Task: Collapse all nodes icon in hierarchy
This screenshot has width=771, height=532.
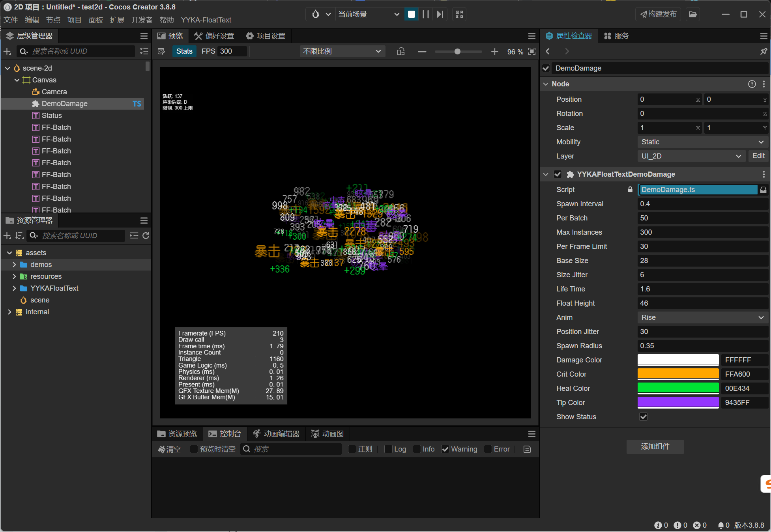Action: coord(144,51)
